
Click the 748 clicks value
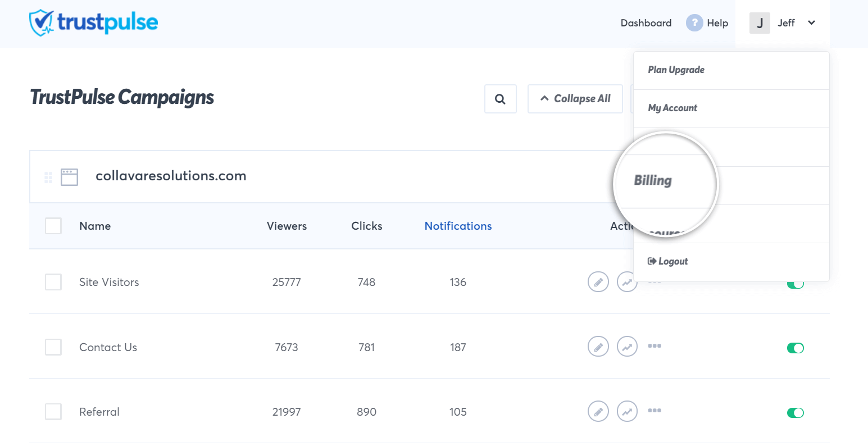[366, 282]
